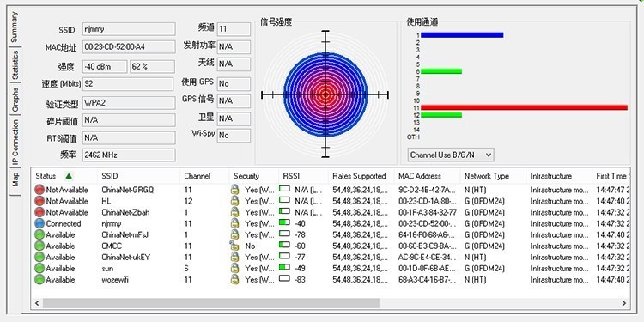Screen dimensions: 644x322
Task: Click the strength field showing -40 dBm
Action: coord(105,66)
